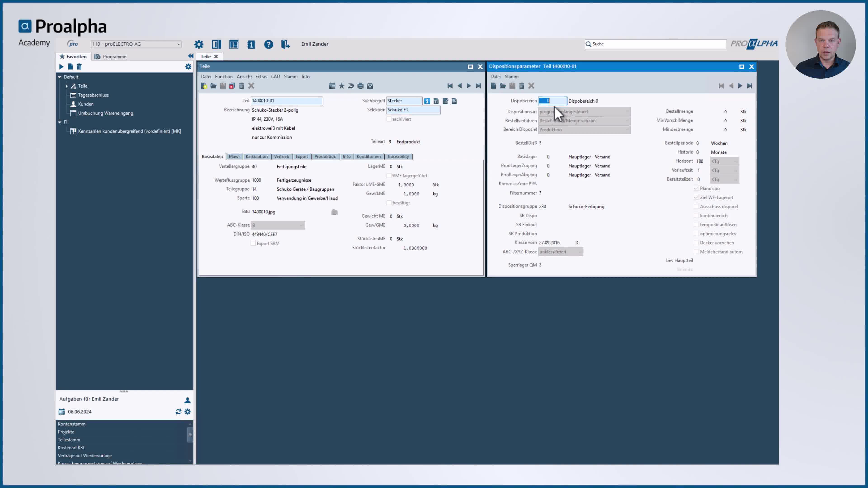
Task: Jump to last record in Teile window
Action: [478, 86]
